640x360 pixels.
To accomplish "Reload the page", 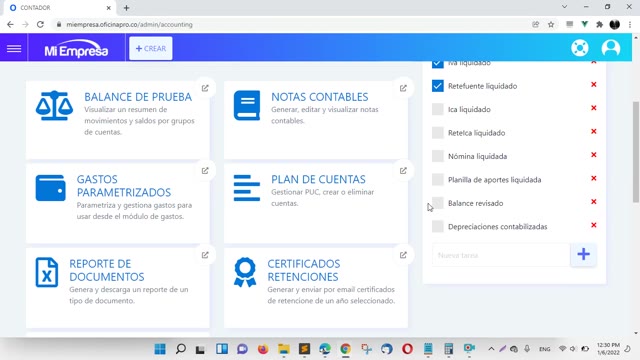I will point(40,24).
